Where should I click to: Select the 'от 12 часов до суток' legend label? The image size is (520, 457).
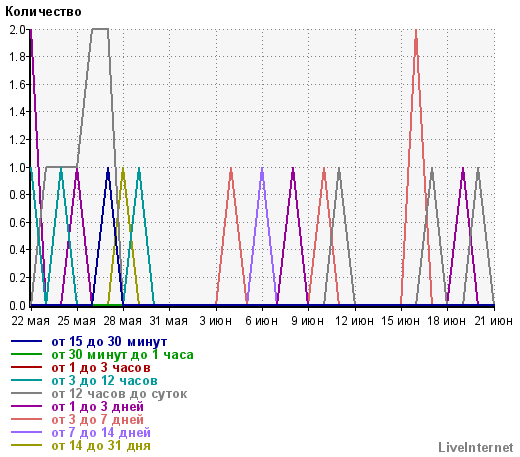(119, 394)
